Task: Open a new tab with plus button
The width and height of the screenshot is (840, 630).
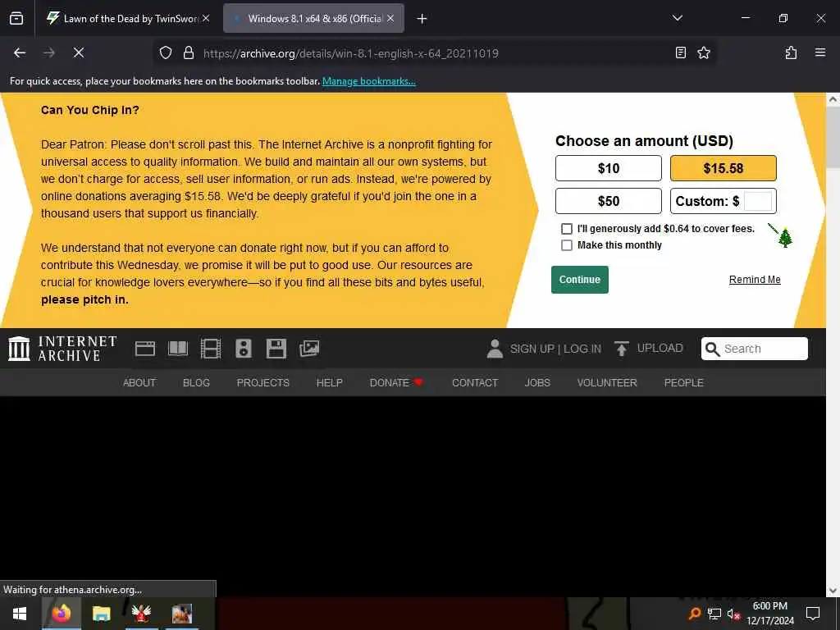Action: pos(422,19)
